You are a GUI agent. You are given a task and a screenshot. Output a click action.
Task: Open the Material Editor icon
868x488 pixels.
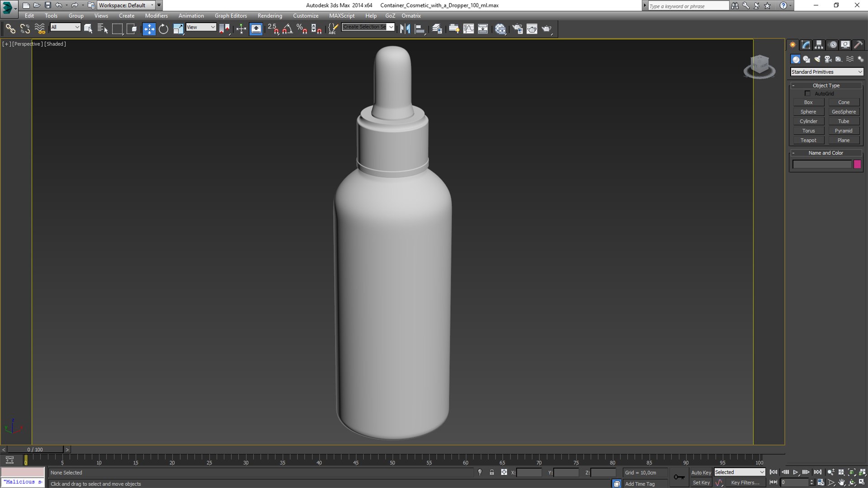point(500,29)
